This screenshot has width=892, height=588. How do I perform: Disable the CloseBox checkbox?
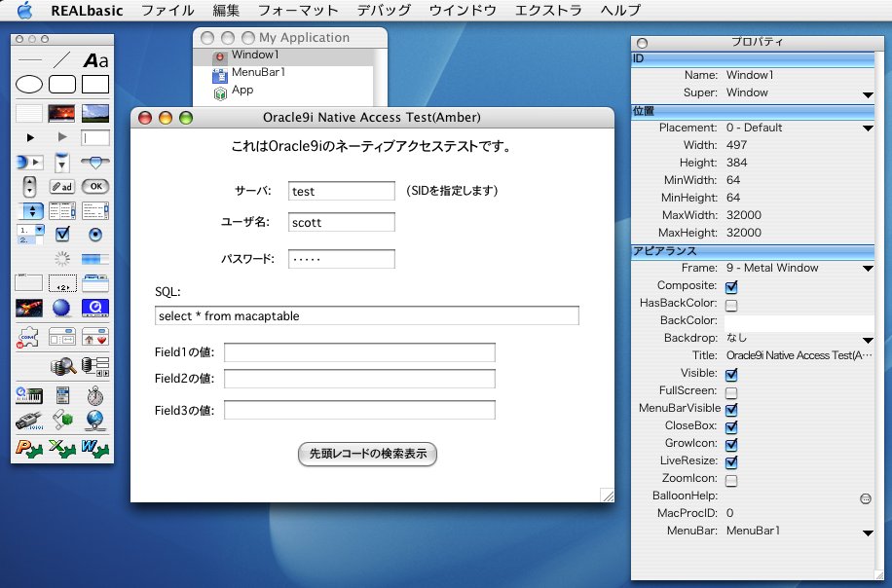pos(731,426)
